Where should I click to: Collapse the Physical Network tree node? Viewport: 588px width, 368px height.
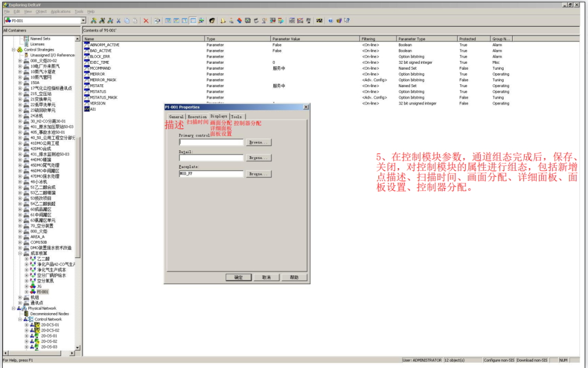[x=15, y=308]
